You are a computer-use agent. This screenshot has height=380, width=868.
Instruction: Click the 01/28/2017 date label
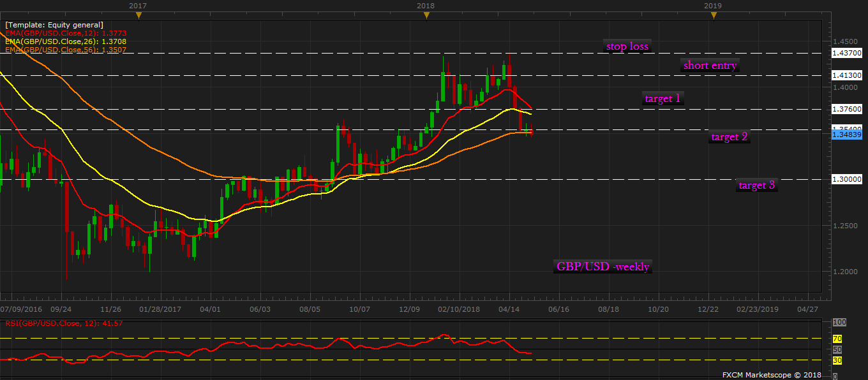tap(160, 309)
